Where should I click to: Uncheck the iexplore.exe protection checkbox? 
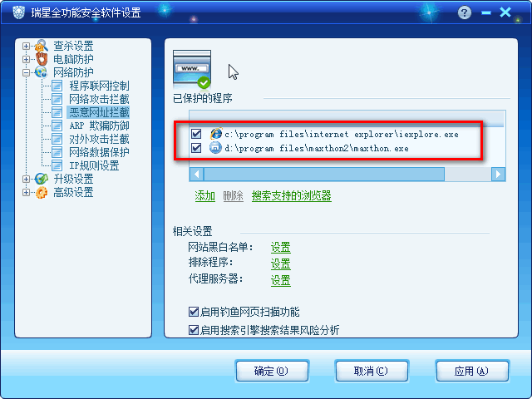(x=196, y=134)
